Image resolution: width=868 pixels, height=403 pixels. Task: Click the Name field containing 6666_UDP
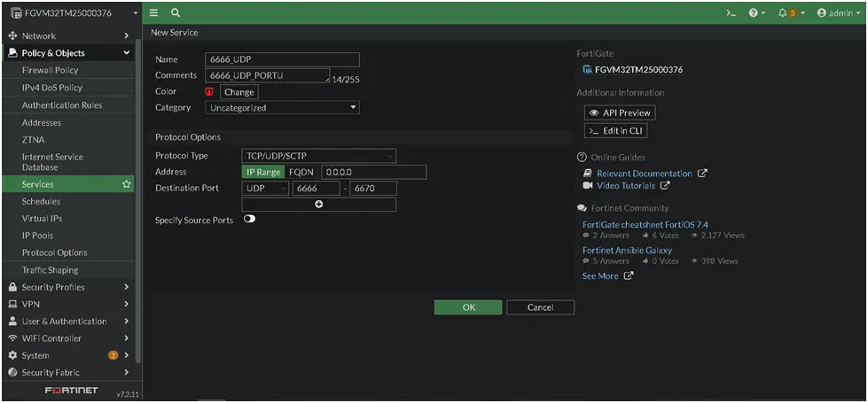(x=282, y=59)
